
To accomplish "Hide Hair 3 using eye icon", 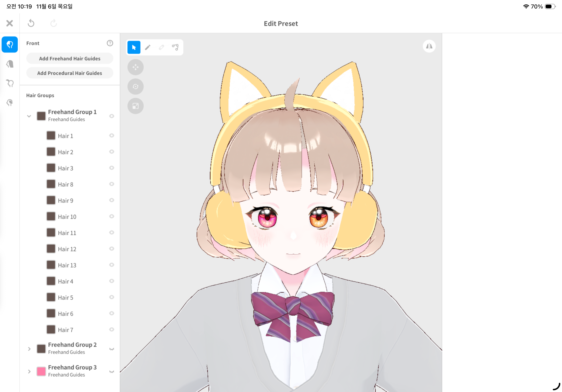I will click(112, 168).
